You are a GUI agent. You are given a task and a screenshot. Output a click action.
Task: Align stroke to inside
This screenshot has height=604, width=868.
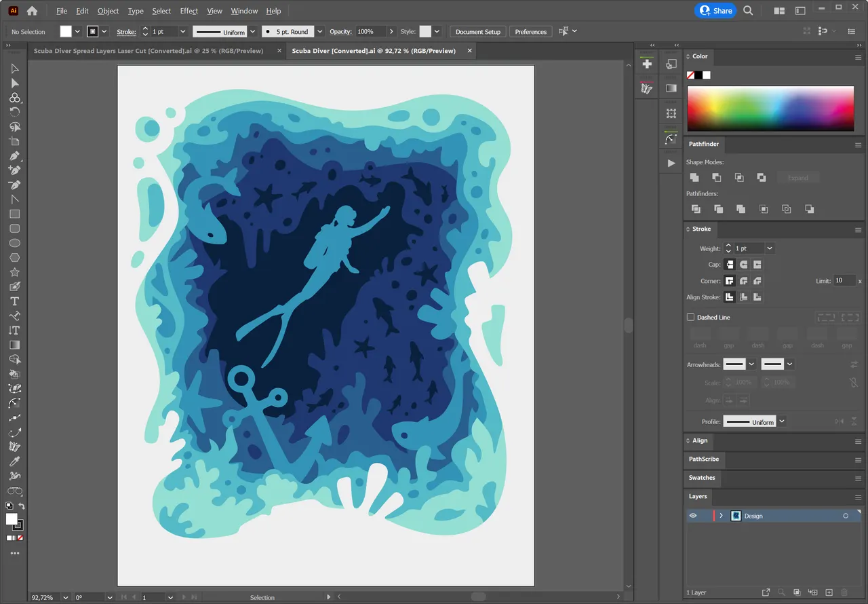click(744, 297)
